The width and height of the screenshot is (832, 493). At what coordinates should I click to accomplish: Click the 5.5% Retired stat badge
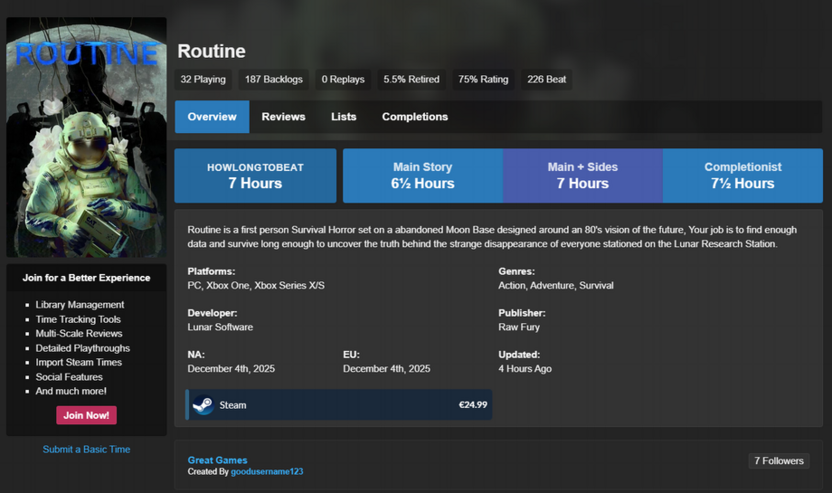pos(411,80)
